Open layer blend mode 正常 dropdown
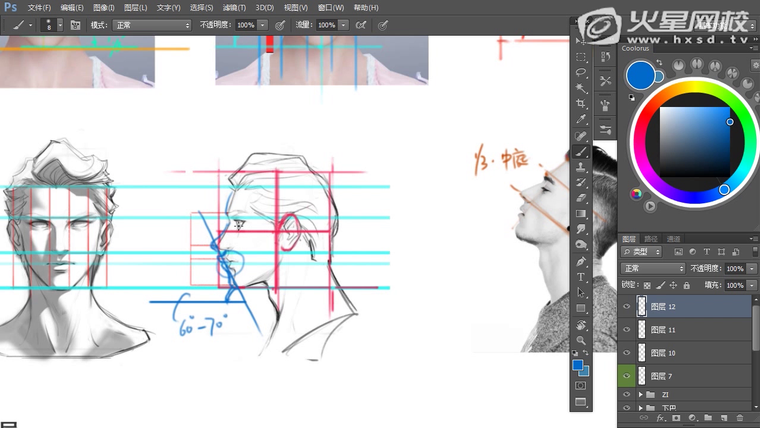760x428 pixels. tap(652, 269)
